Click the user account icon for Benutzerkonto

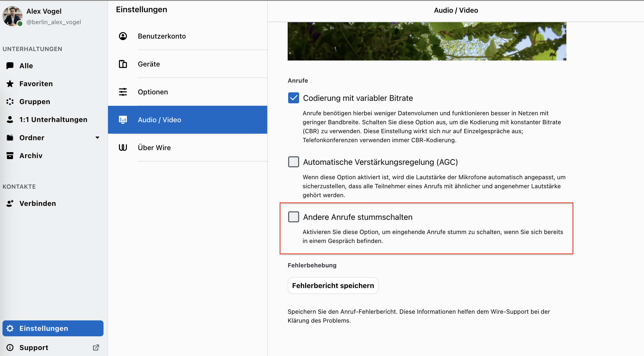point(123,36)
